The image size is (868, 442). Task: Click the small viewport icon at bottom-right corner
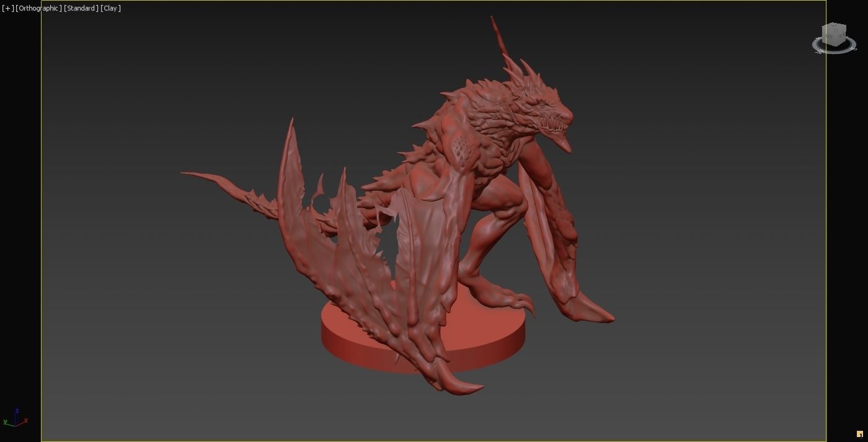tap(859, 434)
